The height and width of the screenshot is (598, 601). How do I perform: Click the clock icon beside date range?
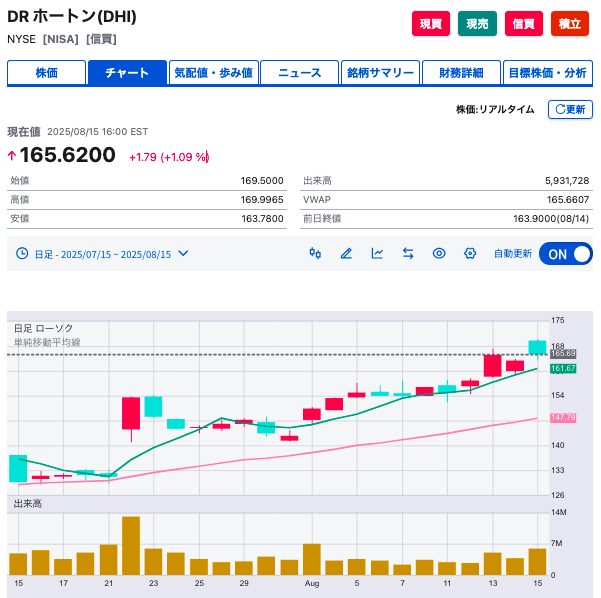[22, 253]
